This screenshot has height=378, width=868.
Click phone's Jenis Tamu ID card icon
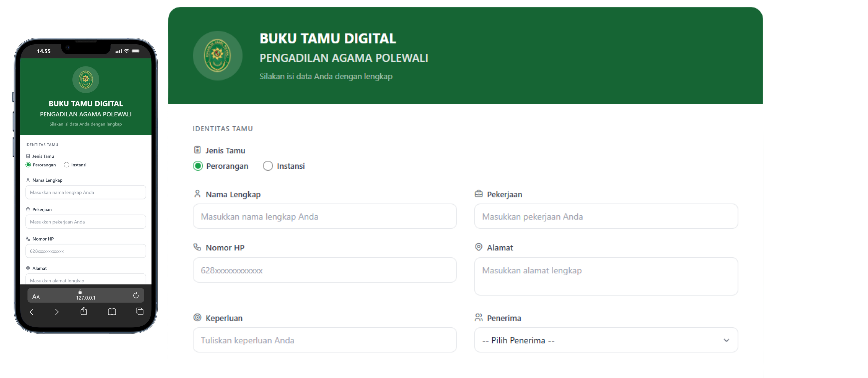pyautogui.click(x=28, y=156)
